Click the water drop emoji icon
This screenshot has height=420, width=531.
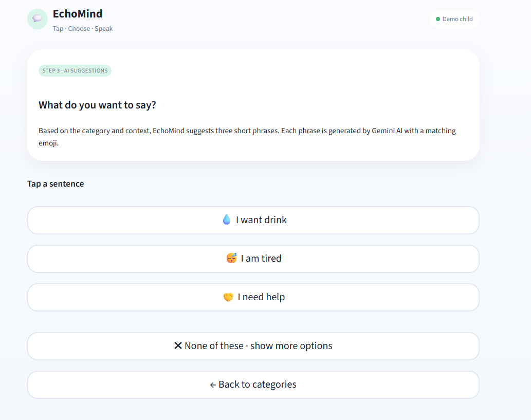pos(227,220)
